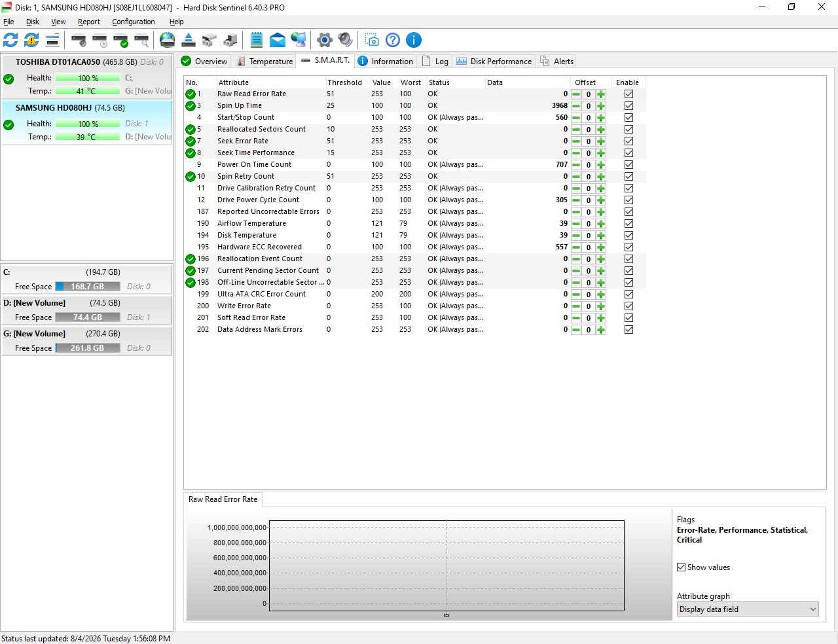This screenshot has width=838, height=644.
Task: Select the Hardware ECC Recovered row
Action: (x=415, y=247)
